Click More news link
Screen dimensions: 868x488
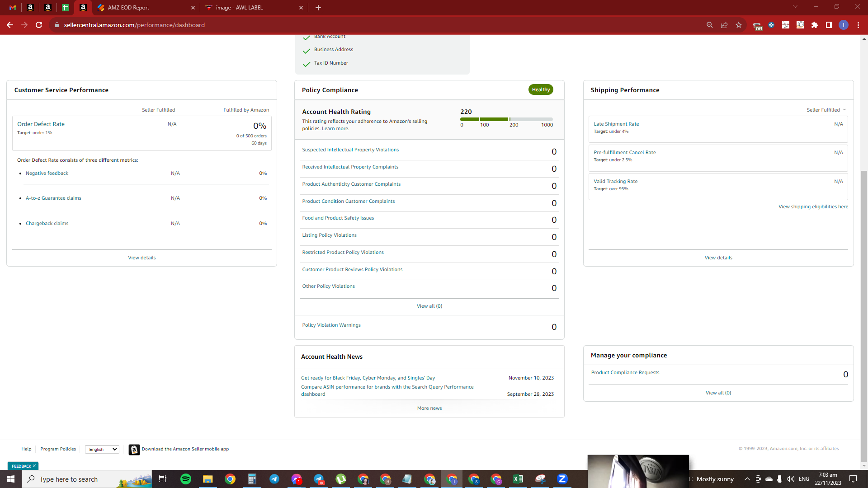coord(429,408)
